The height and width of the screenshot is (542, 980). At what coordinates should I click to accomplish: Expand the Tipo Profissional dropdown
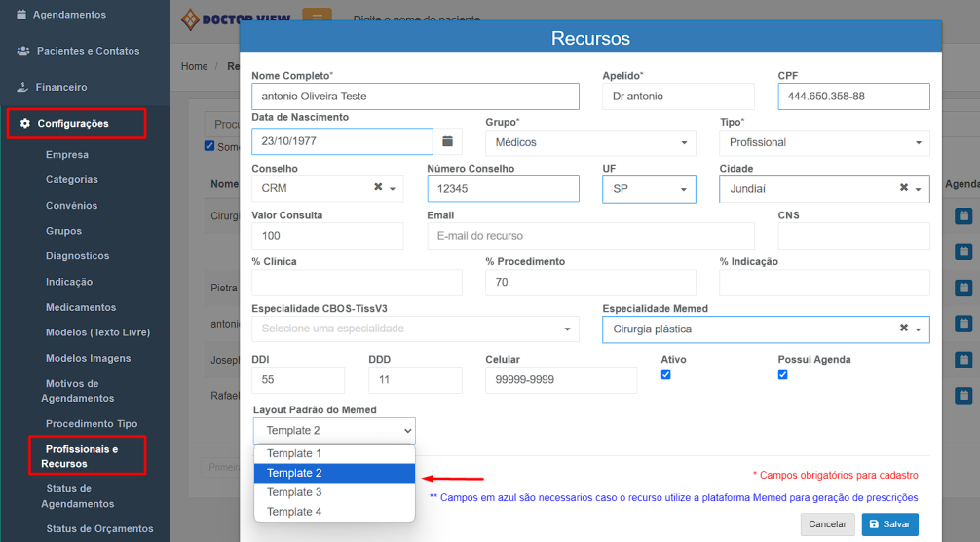tap(824, 142)
